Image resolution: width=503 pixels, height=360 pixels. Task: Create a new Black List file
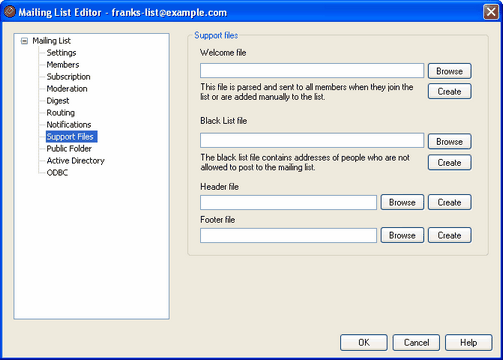[449, 162]
